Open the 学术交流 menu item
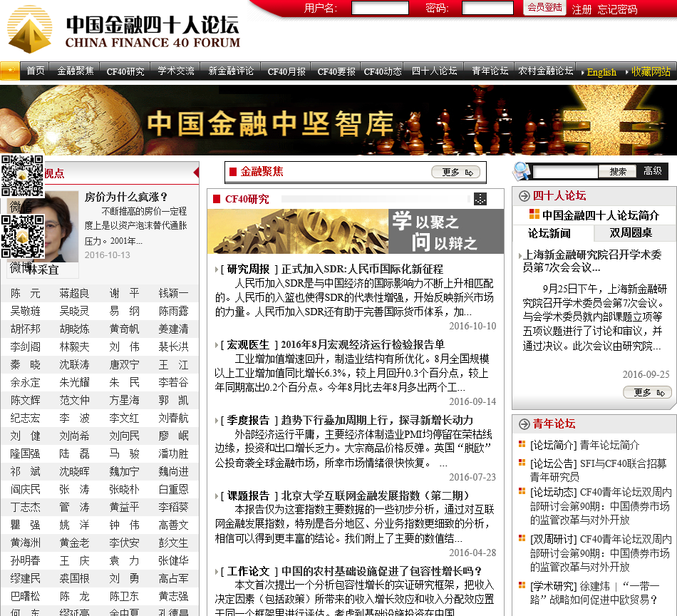677x616 pixels. pos(176,71)
